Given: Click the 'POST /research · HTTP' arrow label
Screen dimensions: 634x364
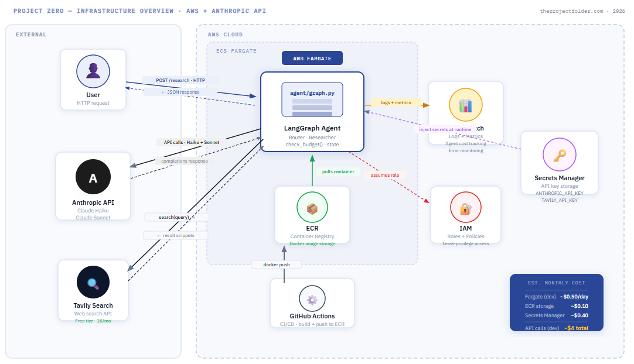Looking at the screenshot, I should click(180, 80).
